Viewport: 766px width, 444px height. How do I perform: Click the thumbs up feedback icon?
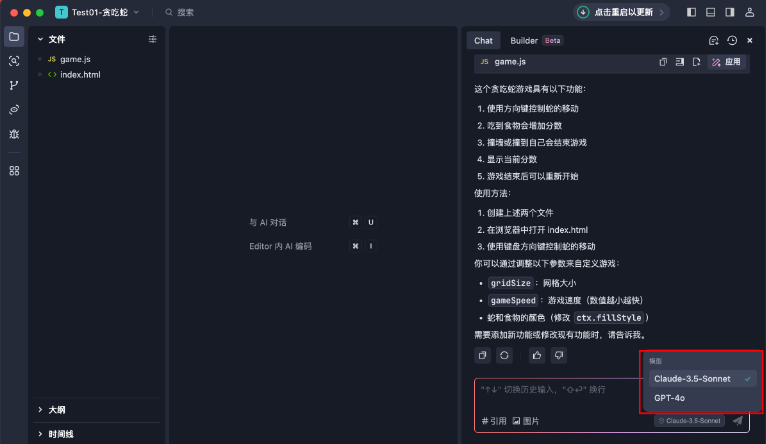[x=536, y=355]
